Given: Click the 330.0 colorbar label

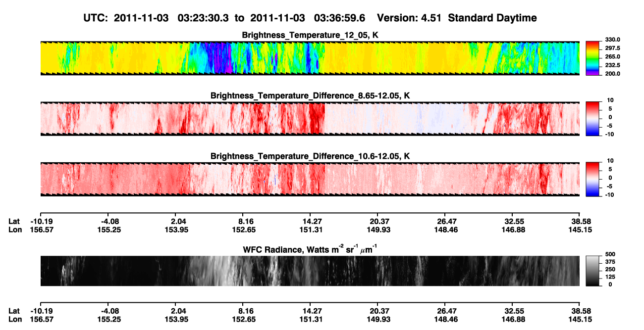Looking at the screenshot, I should click(x=613, y=40).
